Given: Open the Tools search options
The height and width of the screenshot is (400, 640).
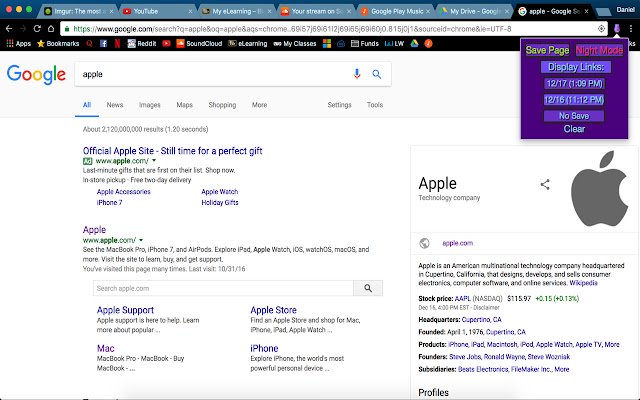Looking at the screenshot, I should 375,105.
